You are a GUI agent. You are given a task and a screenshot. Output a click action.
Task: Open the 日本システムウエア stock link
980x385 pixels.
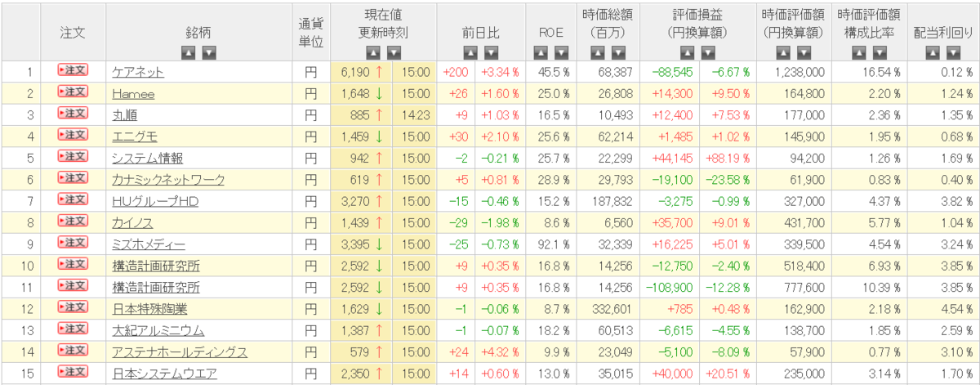tap(163, 374)
